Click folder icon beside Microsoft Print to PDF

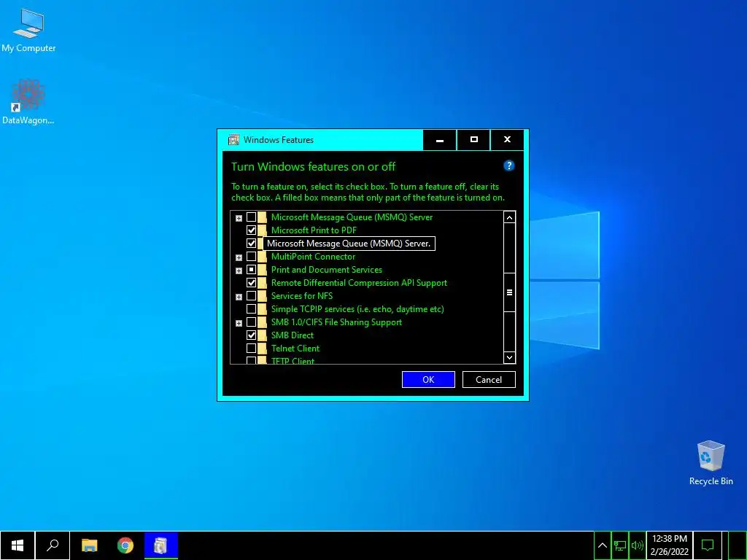click(262, 230)
